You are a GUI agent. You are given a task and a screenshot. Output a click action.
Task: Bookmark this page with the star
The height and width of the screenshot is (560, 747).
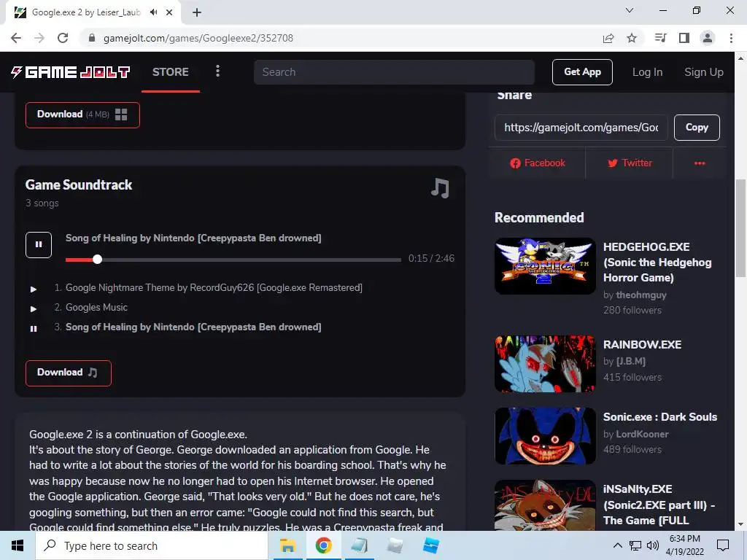(632, 38)
